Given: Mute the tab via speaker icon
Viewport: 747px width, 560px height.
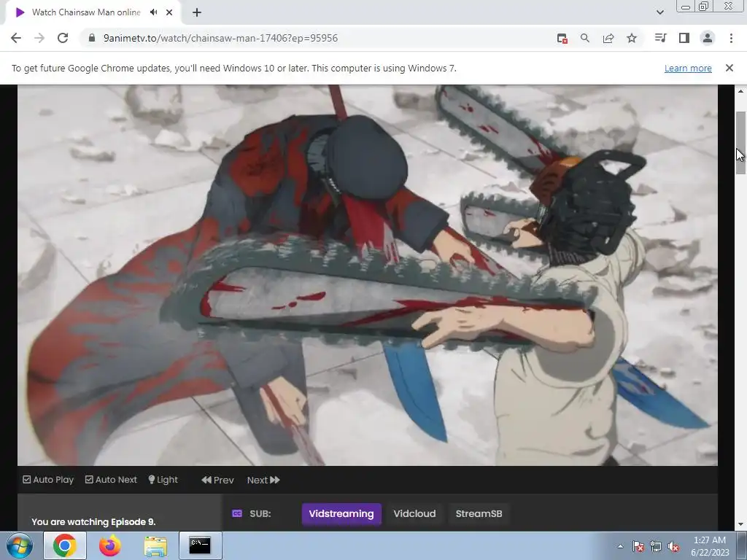Looking at the screenshot, I should click(x=153, y=12).
